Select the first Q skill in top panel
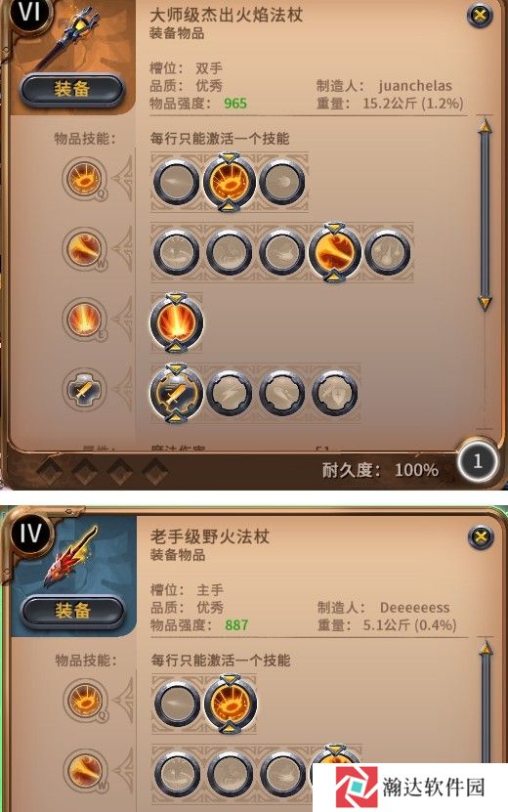Image resolution: width=508 pixels, height=812 pixels. coord(177,183)
